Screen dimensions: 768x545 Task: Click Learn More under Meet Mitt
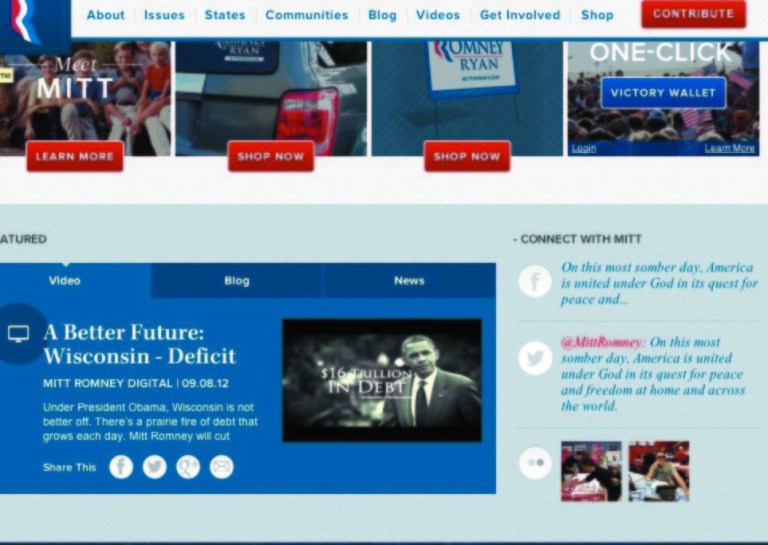(75, 156)
